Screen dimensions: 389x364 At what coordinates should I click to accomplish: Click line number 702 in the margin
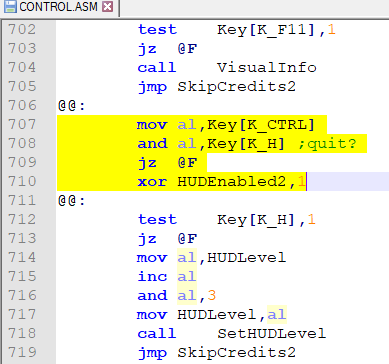coord(22,29)
